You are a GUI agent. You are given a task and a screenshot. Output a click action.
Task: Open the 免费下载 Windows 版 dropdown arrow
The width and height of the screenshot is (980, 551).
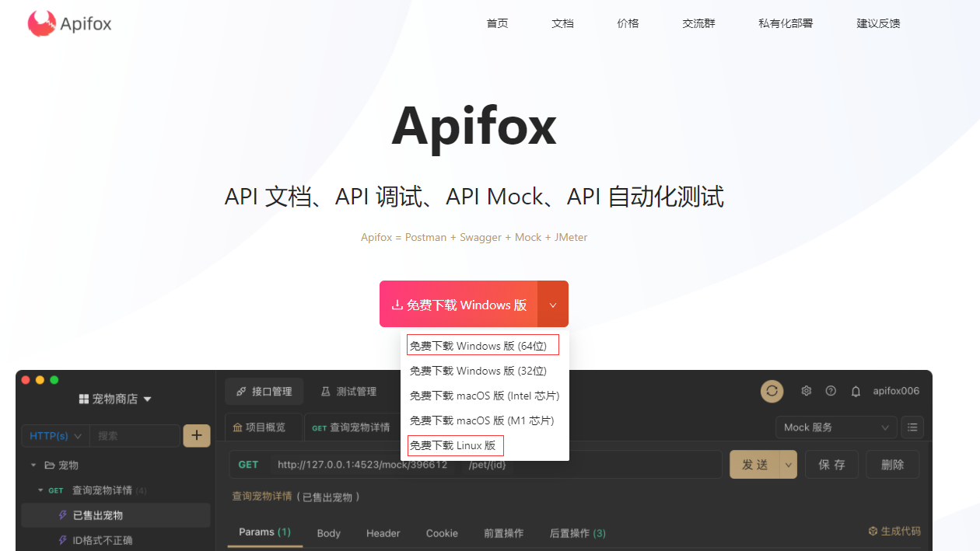[553, 304]
